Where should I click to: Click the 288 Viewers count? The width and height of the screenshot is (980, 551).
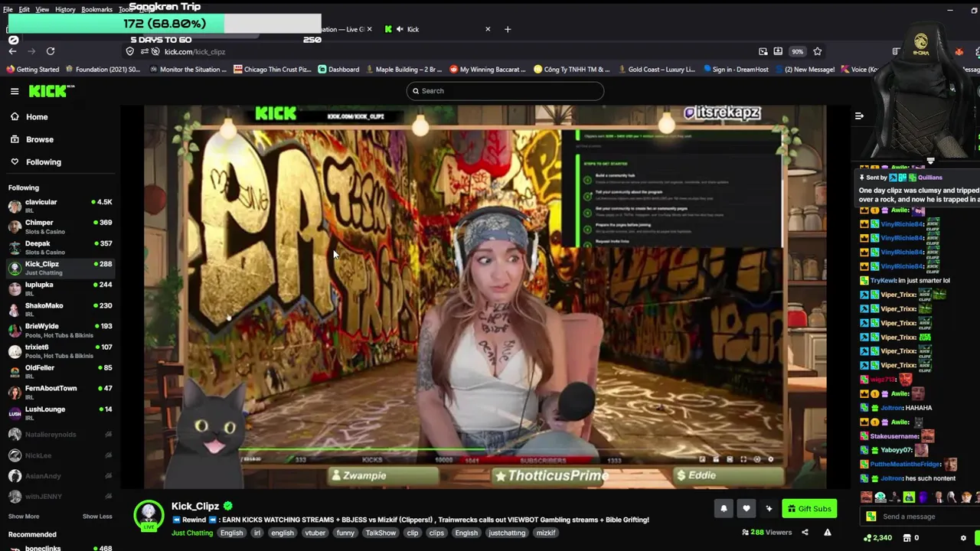click(766, 533)
